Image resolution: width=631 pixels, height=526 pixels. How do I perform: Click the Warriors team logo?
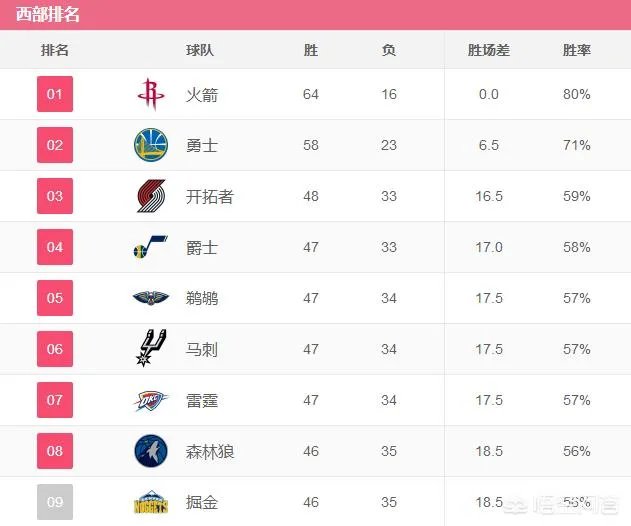[150, 145]
